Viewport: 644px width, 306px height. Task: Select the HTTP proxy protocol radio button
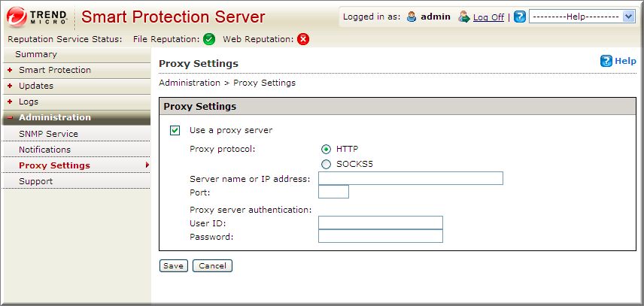326,149
